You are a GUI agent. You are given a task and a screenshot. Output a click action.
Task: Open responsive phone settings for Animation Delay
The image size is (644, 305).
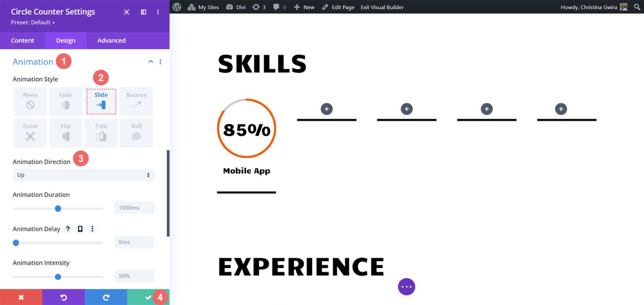(80, 229)
